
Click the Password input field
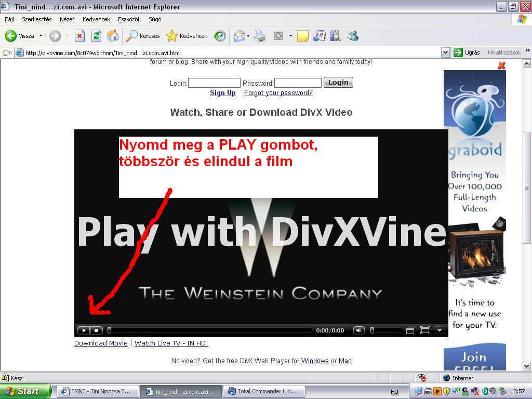point(298,83)
